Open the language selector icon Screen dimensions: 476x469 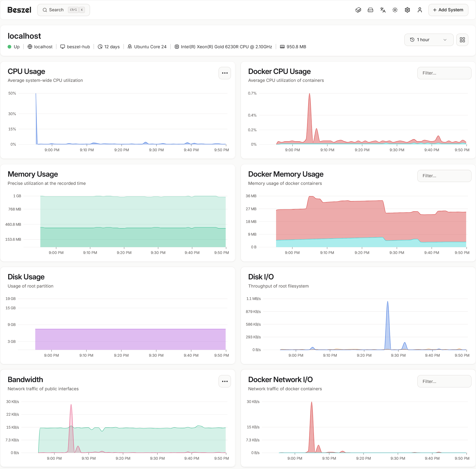[x=383, y=10]
